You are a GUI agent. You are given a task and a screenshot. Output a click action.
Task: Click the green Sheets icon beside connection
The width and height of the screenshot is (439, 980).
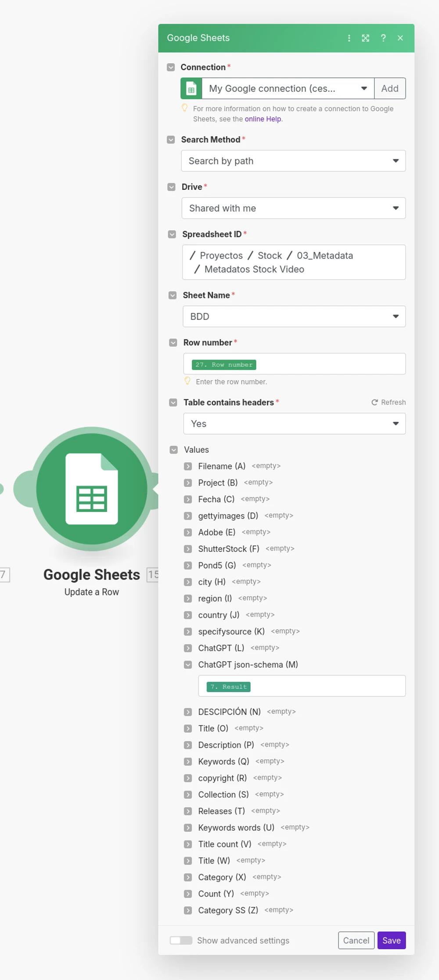pos(191,89)
